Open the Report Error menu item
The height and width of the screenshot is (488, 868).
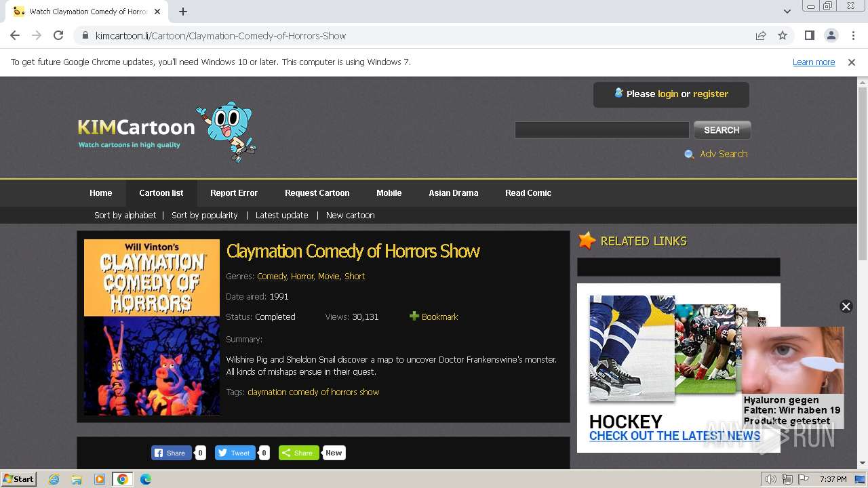tap(234, 192)
